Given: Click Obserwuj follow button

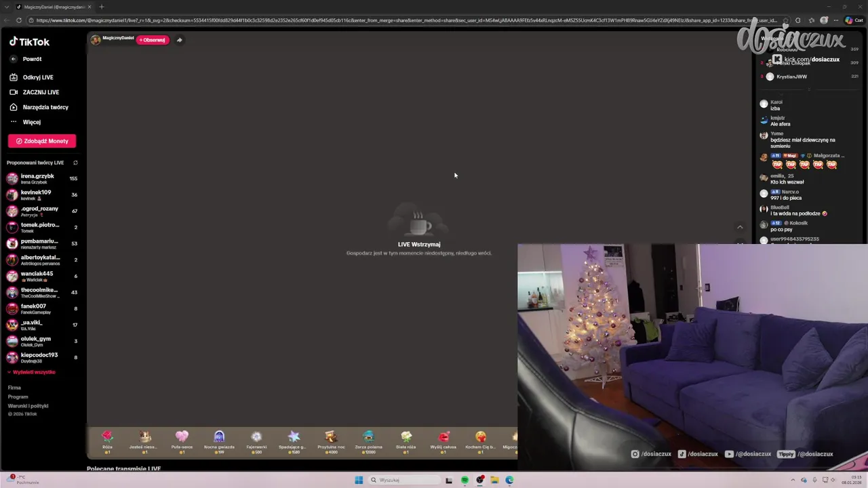Looking at the screenshot, I should click(153, 40).
